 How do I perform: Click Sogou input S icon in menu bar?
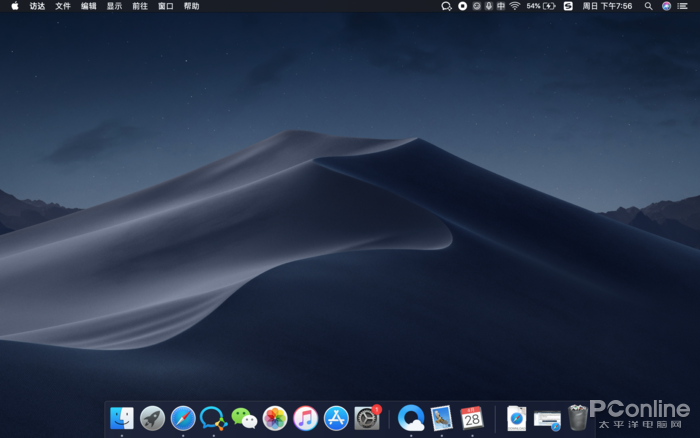568,6
